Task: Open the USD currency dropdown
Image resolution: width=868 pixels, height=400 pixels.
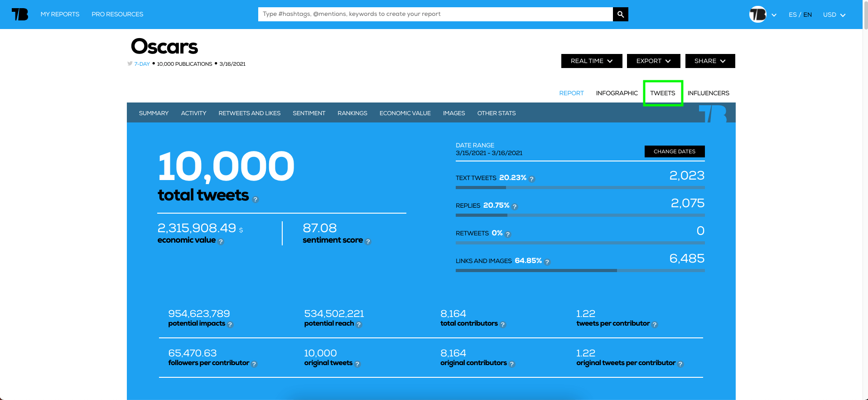Action: [834, 15]
